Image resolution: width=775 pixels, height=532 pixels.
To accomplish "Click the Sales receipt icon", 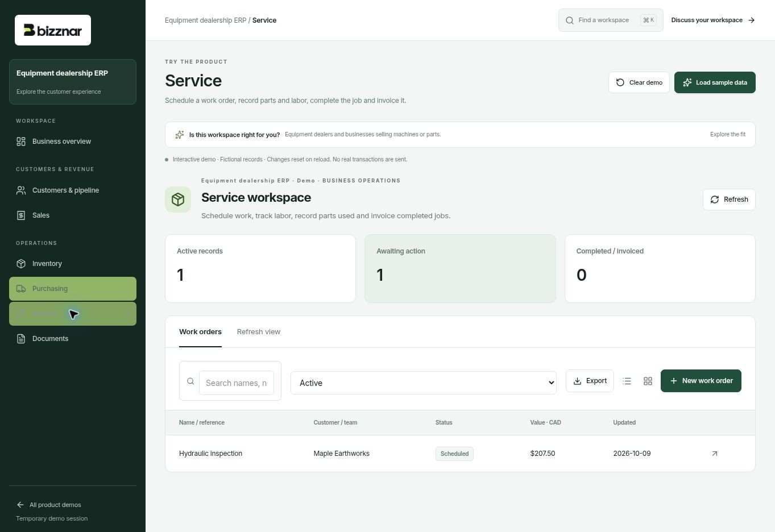I will pos(21,215).
